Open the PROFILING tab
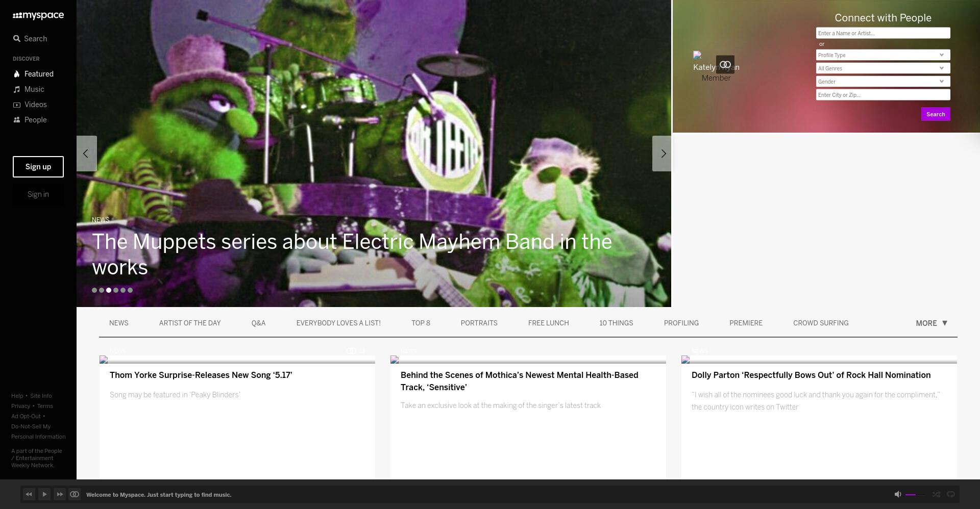The width and height of the screenshot is (980, 509). [681, 323]
